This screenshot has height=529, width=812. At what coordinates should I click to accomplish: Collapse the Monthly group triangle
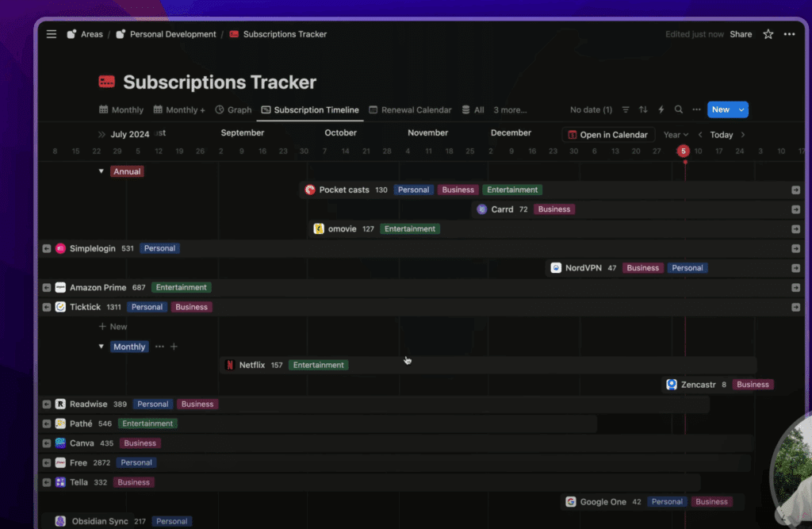coord(101,347)
